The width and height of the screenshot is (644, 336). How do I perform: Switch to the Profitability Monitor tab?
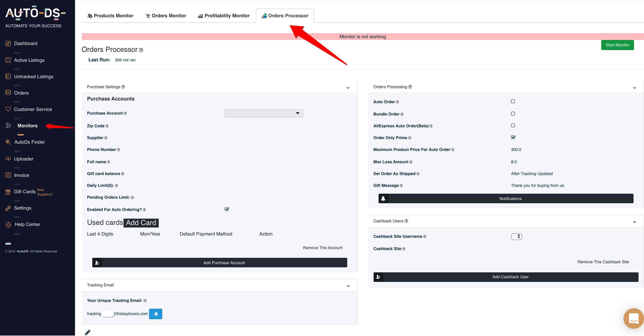(224, 15)
